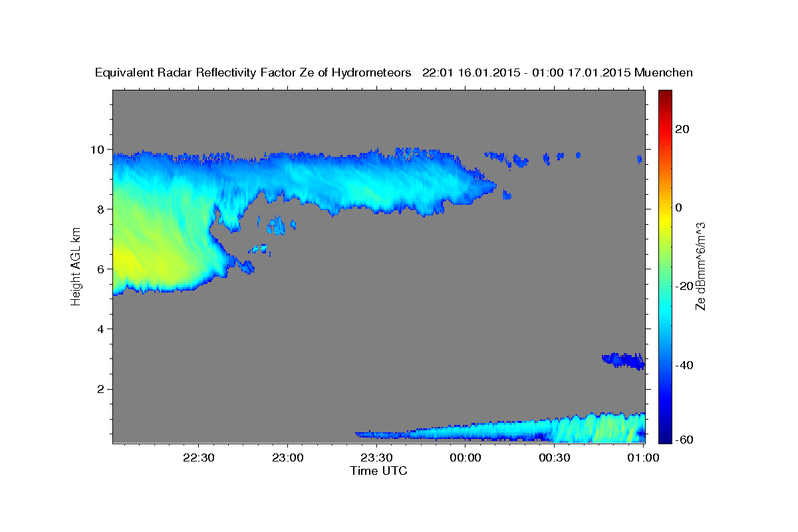Click the '01:00' time tick label
Screen dimensions: 798x532
pos(644,458)
